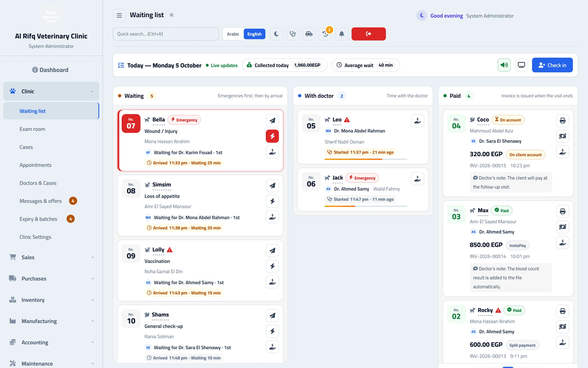This screenshot has width=588, height=368.
Task: Print Rocky's invoice
Action: tap(563, 311)
